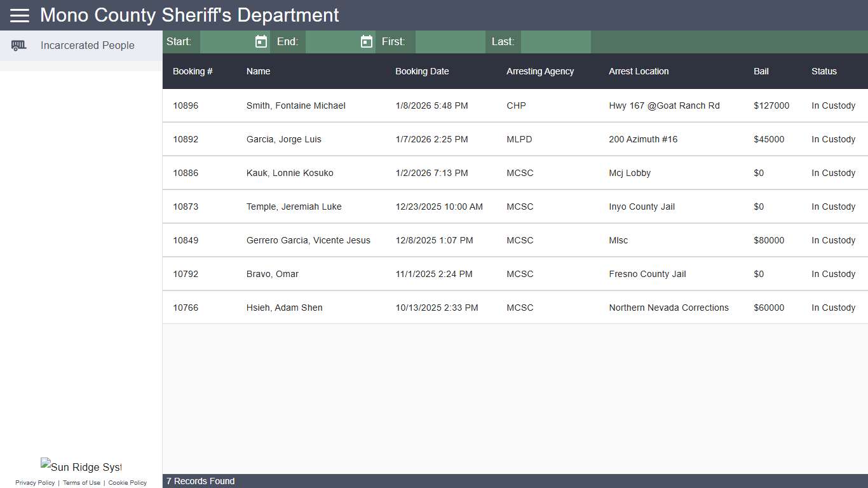
Task: View the Terms of Use
Action: click(81, 482)
